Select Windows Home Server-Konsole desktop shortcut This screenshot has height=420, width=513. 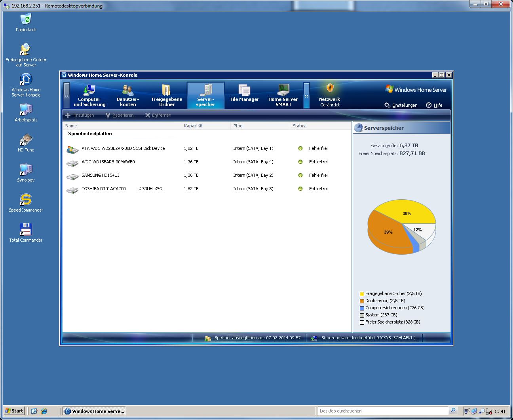pyautogui.click(x=26, y=85)
